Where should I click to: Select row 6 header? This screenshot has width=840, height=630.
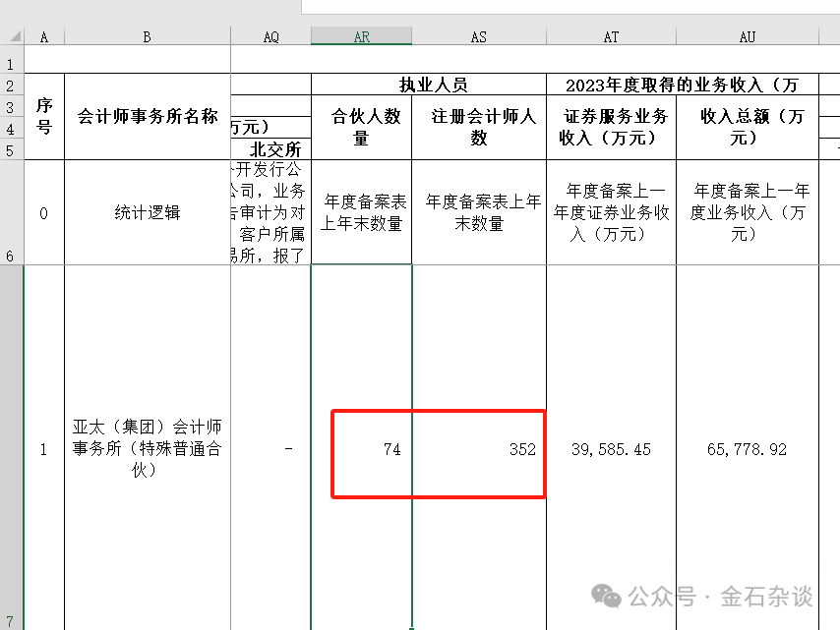(x=11, y=212)
